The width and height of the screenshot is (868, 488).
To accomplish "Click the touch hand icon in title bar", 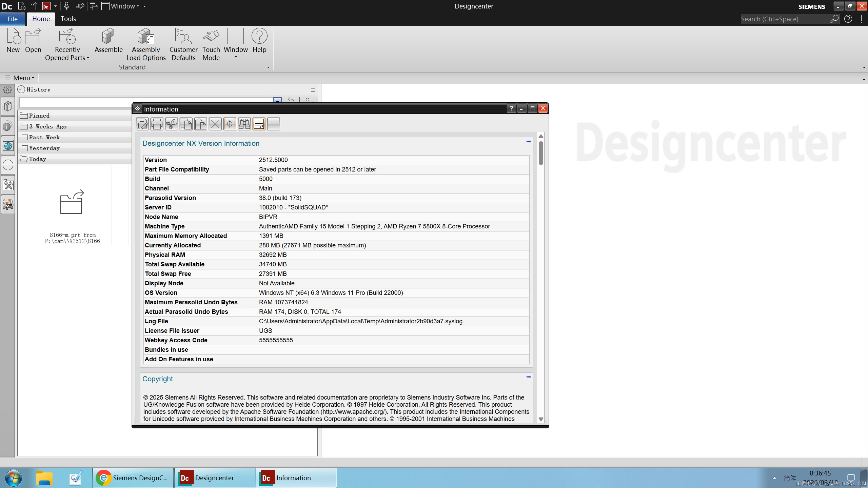I will 80,6.
